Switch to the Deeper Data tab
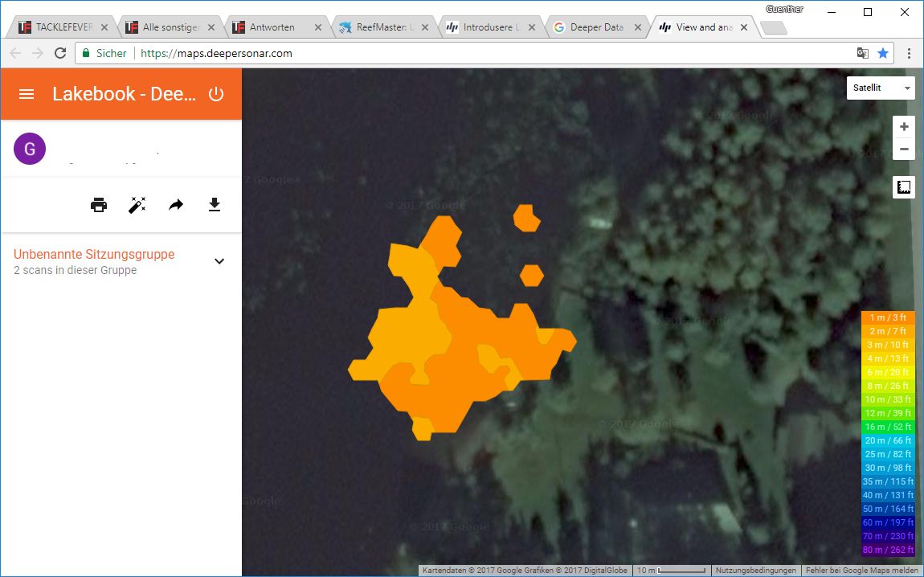Viewport: 924px width, 577px height. click(596, 27)
